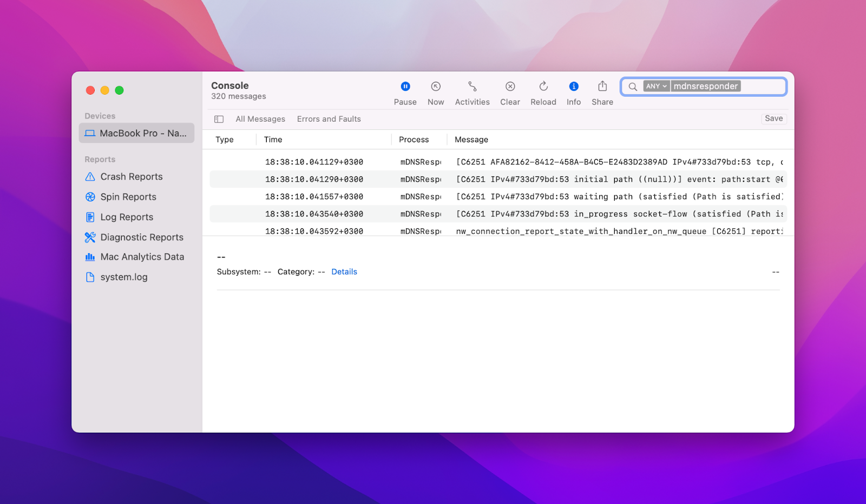Sort by the Process column header
Image resolution: width=866 pixels, height=504 pixels.
pyautogui.click(x=414, y=140)
